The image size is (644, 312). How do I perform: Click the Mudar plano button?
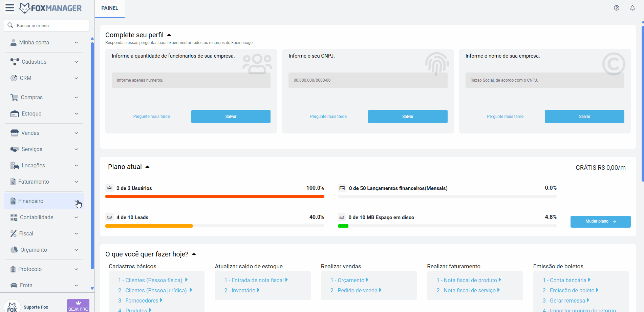tap(600, 222)
